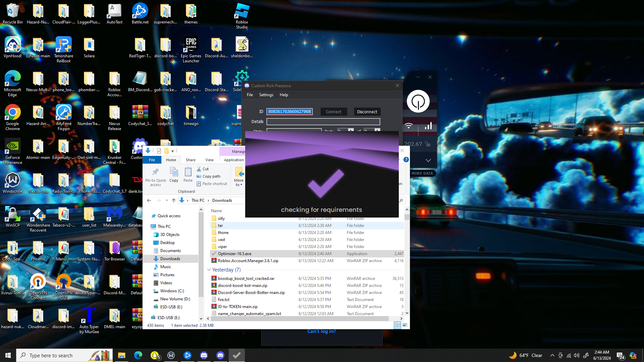Expand the Windscribe panel chevron
Screen dimensions: 644x362
[x=428, y=161]
